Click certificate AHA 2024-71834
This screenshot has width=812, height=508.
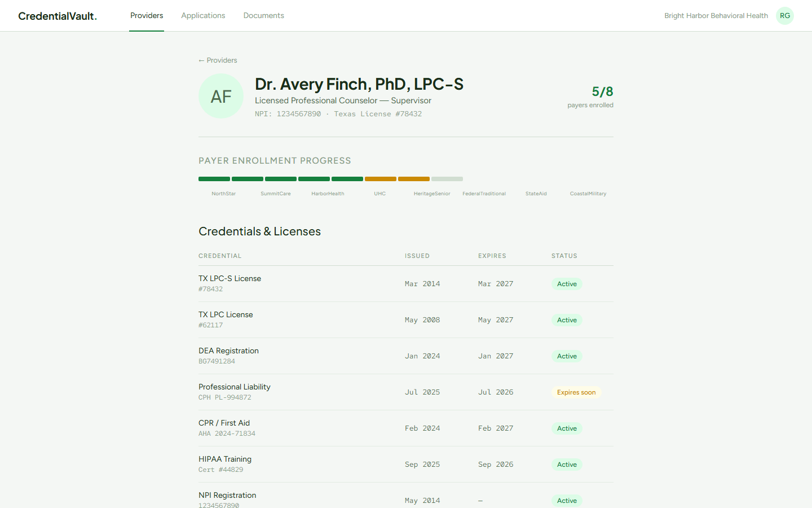(227, 433)
